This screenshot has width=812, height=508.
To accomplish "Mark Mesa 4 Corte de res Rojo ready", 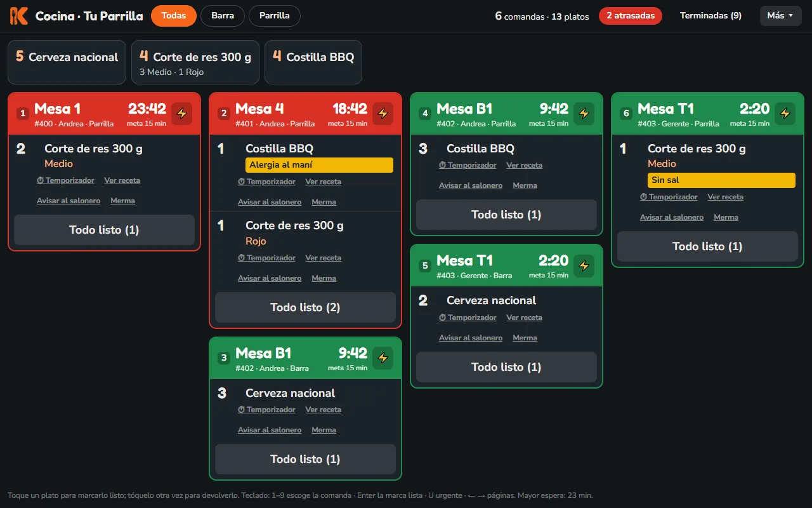I will pyautogui.click(x=305, y=233).
